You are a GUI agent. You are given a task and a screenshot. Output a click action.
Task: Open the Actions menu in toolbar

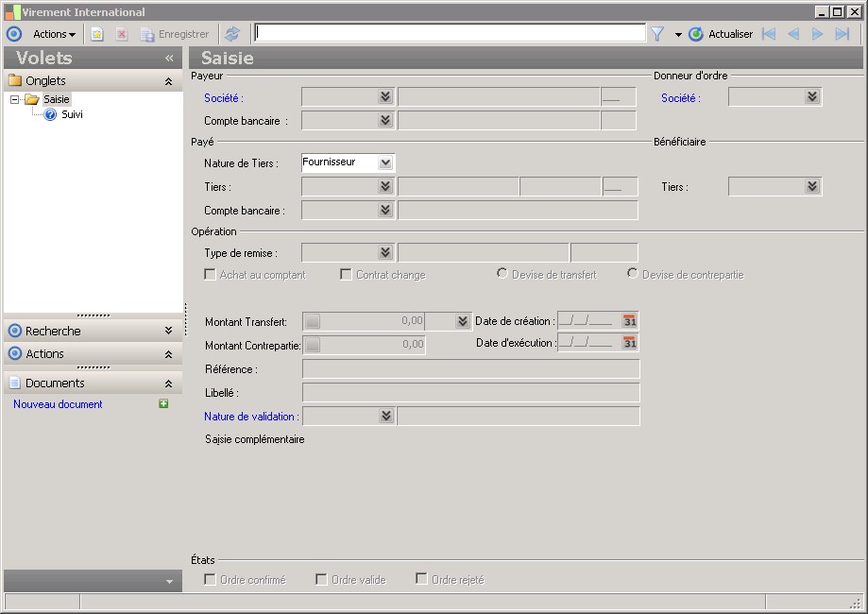(54, 34)
